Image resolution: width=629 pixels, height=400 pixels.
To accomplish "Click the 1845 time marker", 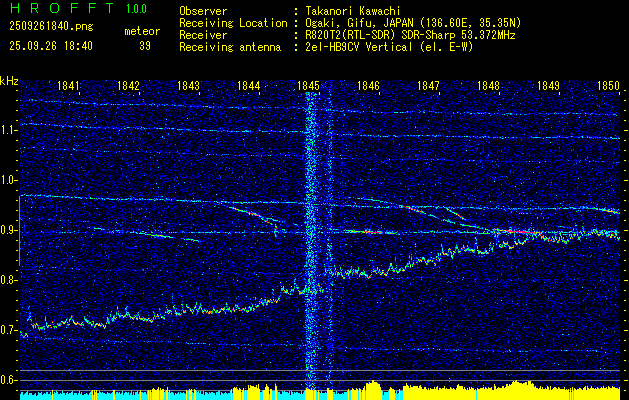I will click(308, 87).
